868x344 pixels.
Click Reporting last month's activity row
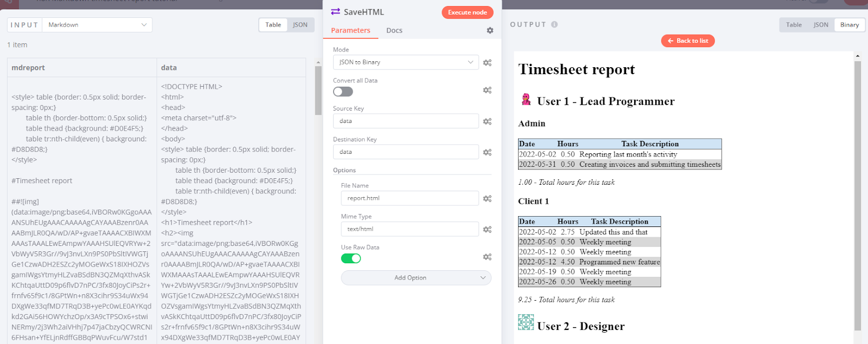pyautogui.click(x=620, y=154)
